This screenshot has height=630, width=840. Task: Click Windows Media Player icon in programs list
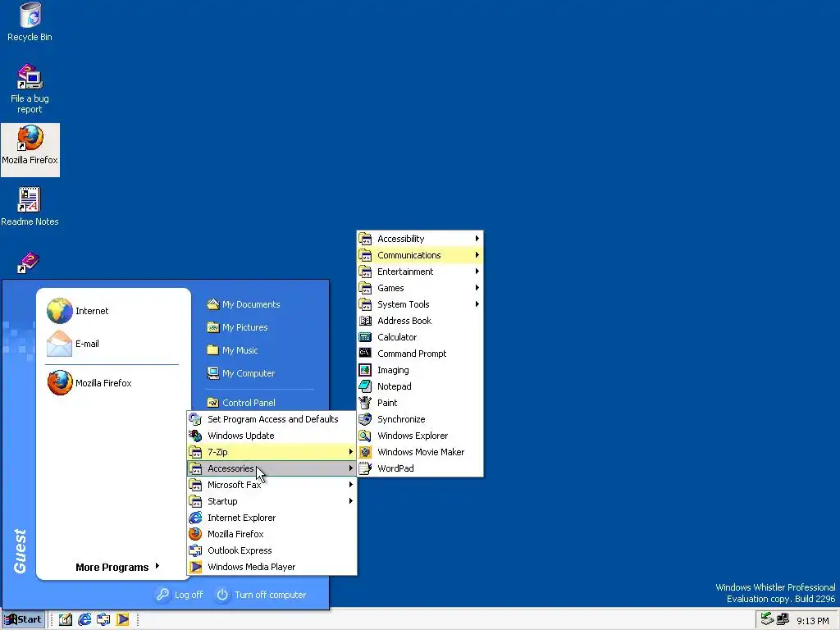pos(195,567)
